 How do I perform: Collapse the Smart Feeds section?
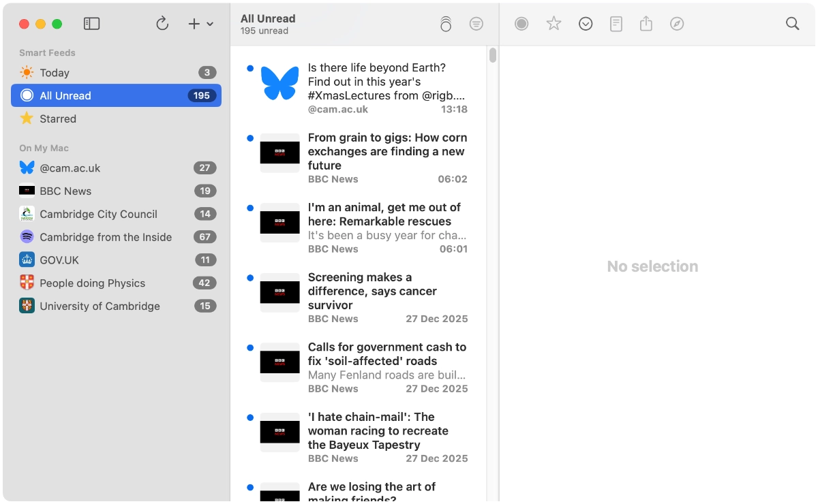[47, 52]
